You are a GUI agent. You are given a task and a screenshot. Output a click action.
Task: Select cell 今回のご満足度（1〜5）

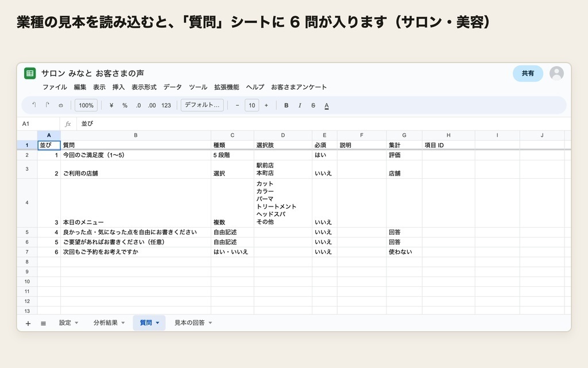point(136,155)
